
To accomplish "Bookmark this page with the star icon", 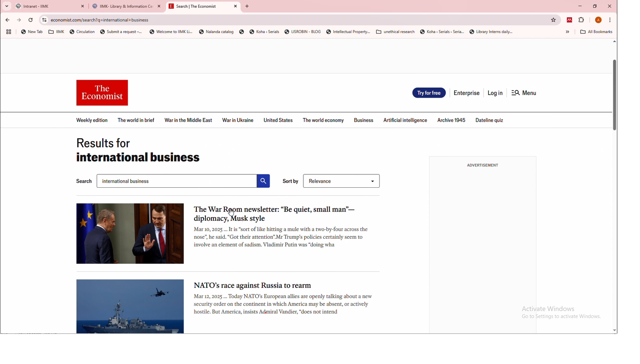I will (x=553, y=20).
